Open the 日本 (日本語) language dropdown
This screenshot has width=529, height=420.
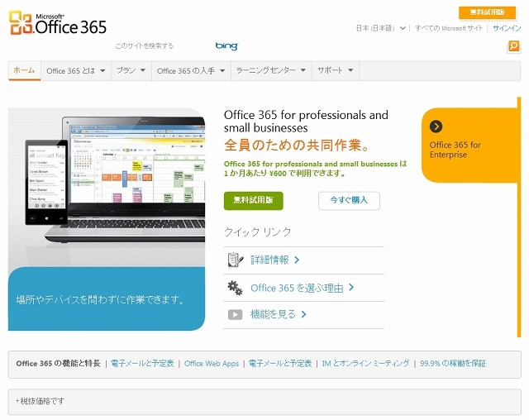pyautogui.click(x=381, y=28)
